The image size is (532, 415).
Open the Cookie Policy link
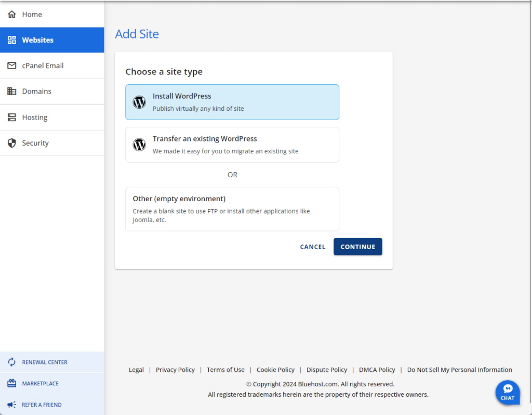tap(275, 369)
